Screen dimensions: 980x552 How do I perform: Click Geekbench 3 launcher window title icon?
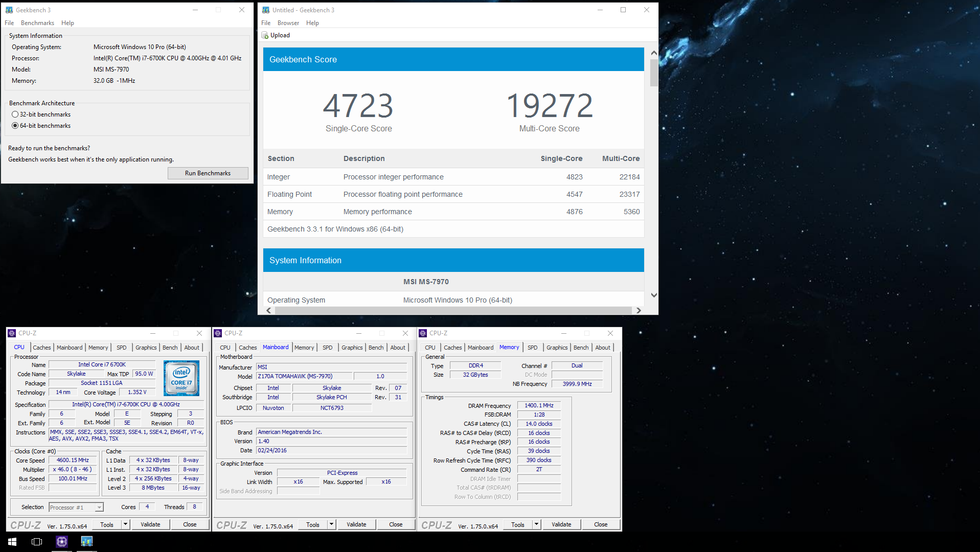tap(9, 10)
